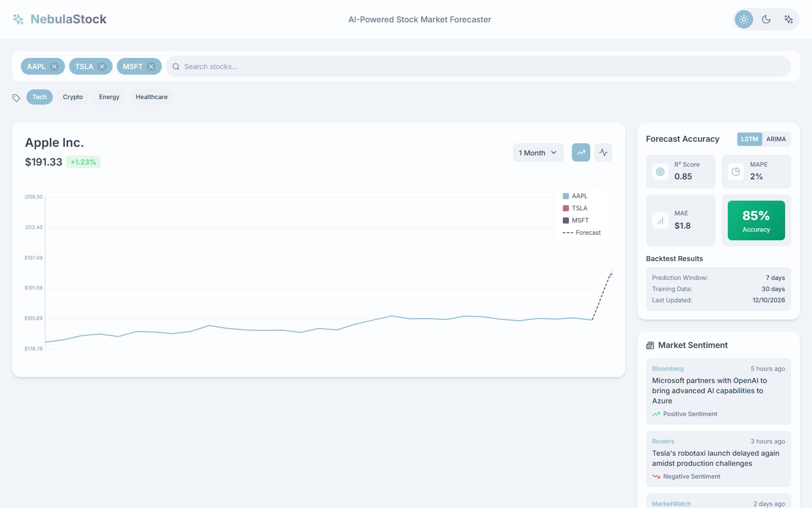Image resolution: width=812 pixels, height=508 pixels.
Task: Click the $185.69 y-axis label
Action: [33, 319]
